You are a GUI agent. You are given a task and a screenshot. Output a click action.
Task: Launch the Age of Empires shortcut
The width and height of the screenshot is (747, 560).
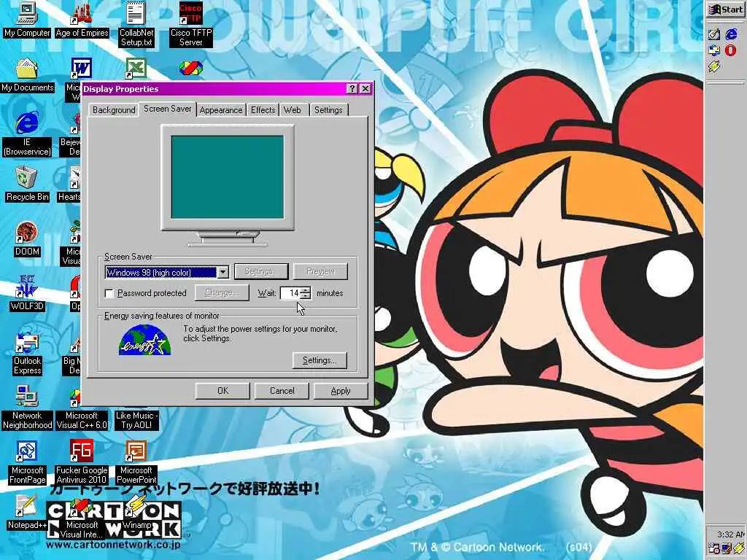pos(82,19)
